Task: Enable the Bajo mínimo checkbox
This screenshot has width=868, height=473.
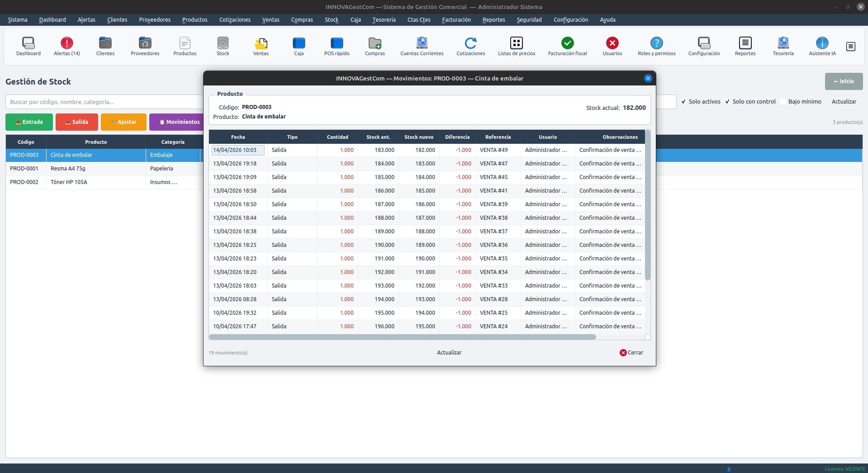Action: tap(783, 102)
